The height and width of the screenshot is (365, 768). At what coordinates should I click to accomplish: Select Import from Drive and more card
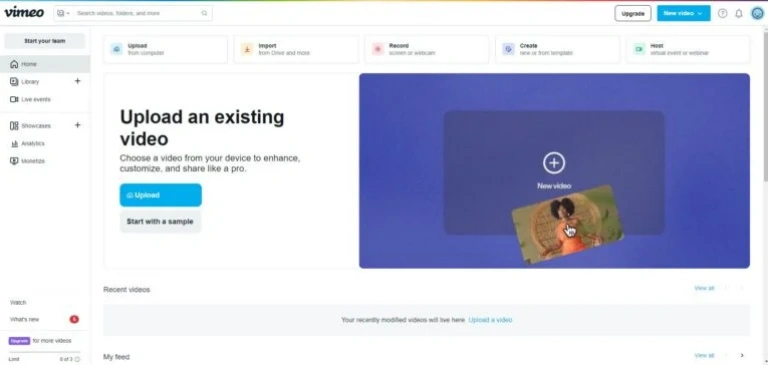(x=296, y=49)
